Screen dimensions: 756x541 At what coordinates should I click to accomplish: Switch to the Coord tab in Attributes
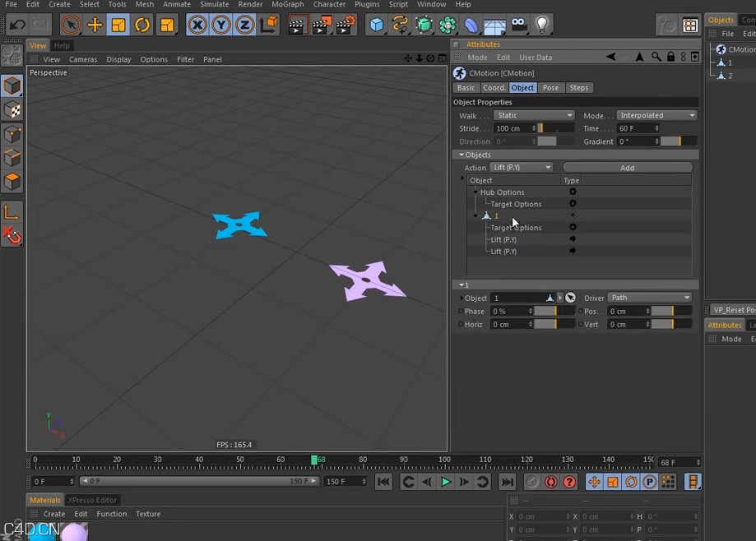[494, 87]
